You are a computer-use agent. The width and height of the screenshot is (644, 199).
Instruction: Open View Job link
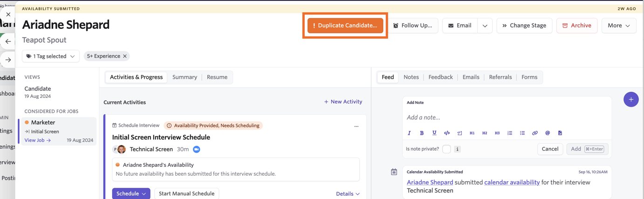tap(38, 140)
